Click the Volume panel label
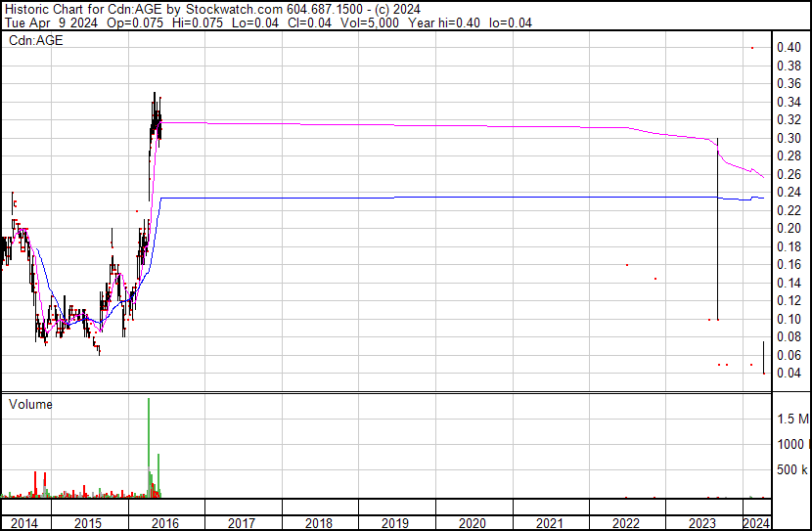The image size is (812, 531). pos(30,404)
